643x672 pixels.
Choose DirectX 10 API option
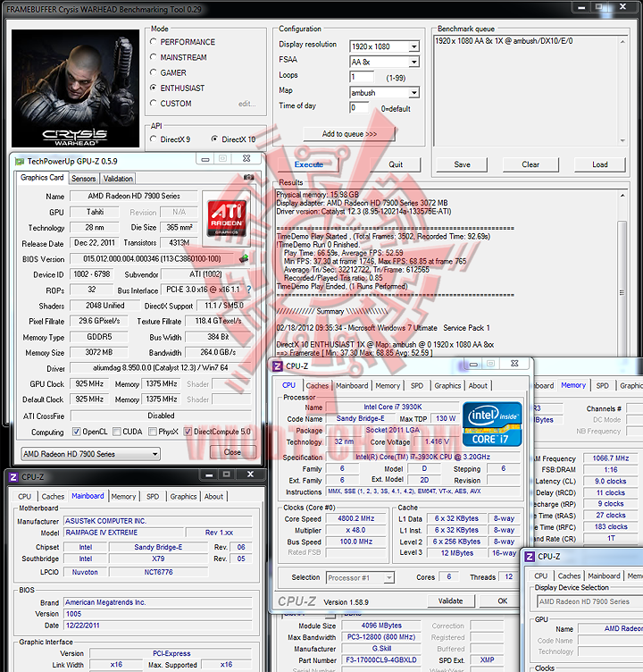tap(214, 139)
